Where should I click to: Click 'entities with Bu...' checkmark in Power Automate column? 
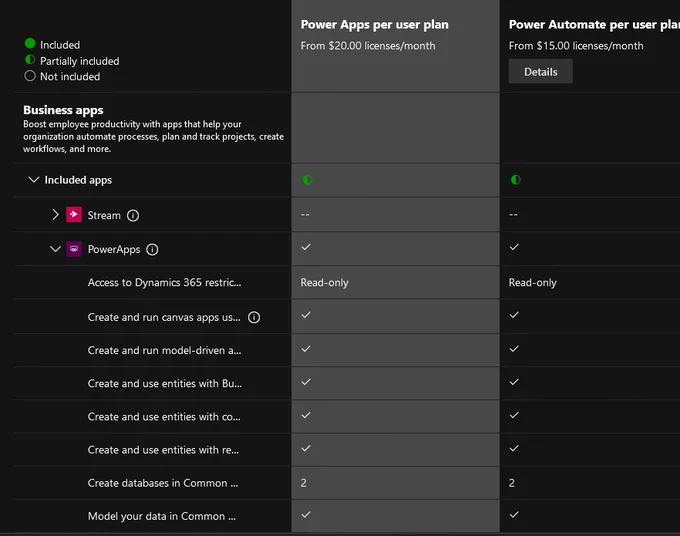(x=514, y=382)
